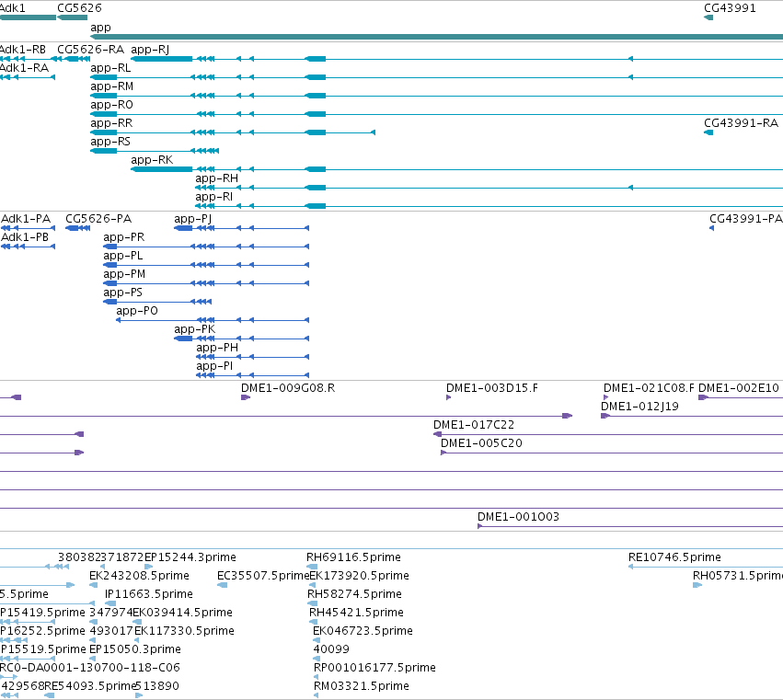Select the EK173920.5prime EST label
The width and height of the screenshot is (783, 700).
coord(360,576)
